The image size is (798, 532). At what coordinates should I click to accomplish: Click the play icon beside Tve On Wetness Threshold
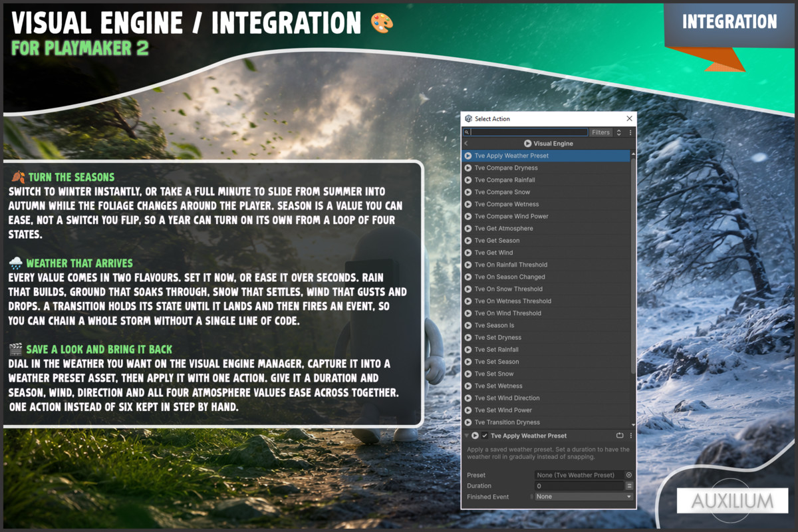468,301
